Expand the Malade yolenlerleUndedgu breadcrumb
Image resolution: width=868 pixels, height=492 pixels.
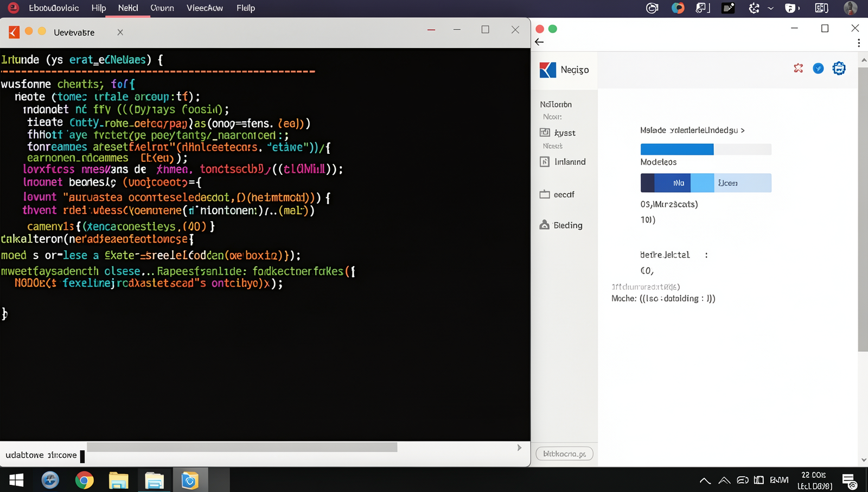point(692,130)
